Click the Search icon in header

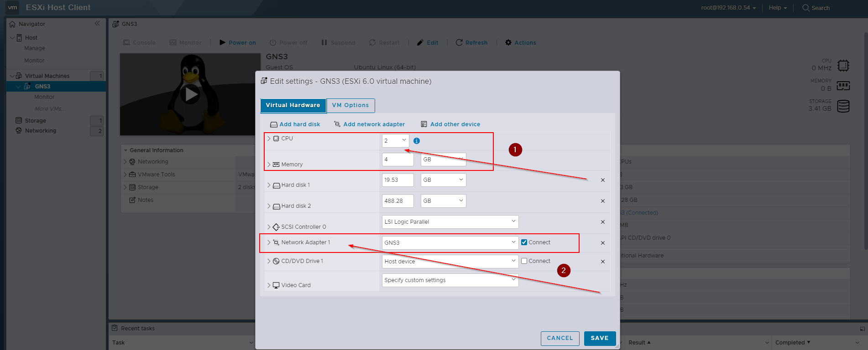coord(806,8)
